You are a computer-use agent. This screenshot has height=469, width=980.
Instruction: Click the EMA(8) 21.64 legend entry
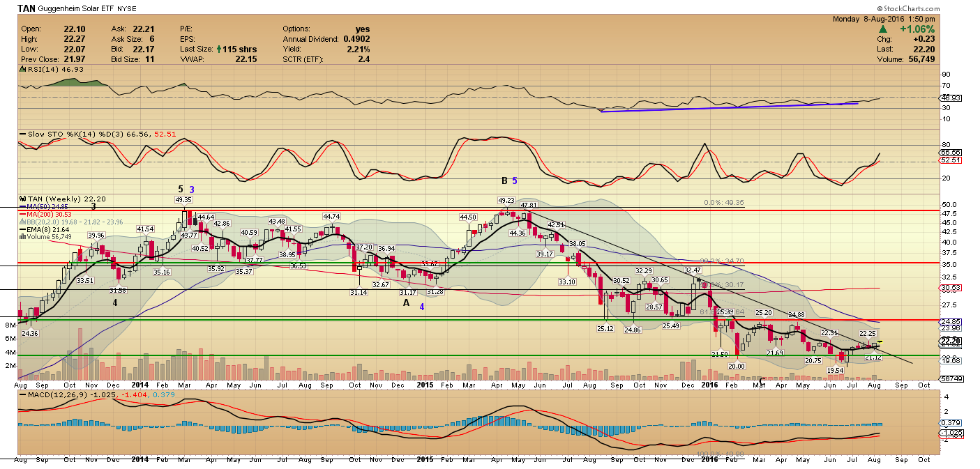tap(45, 229)
